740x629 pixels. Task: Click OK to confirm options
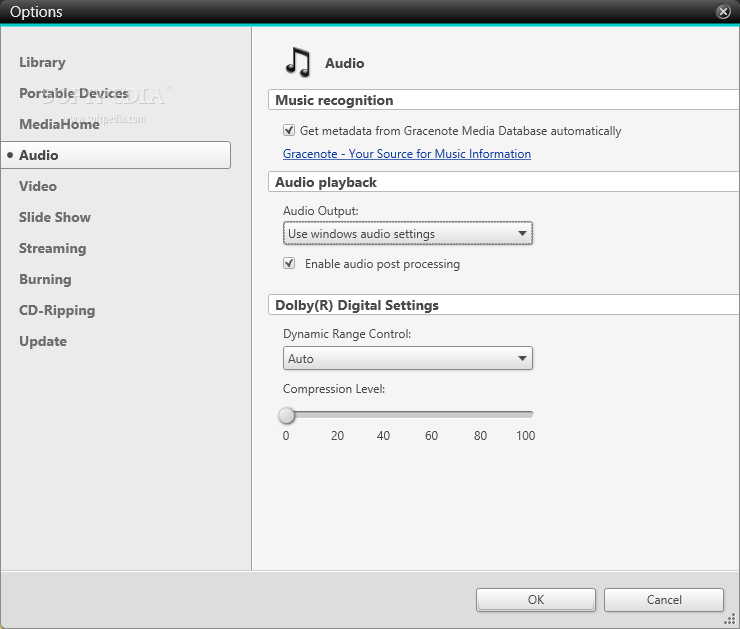tap(536, 600)
